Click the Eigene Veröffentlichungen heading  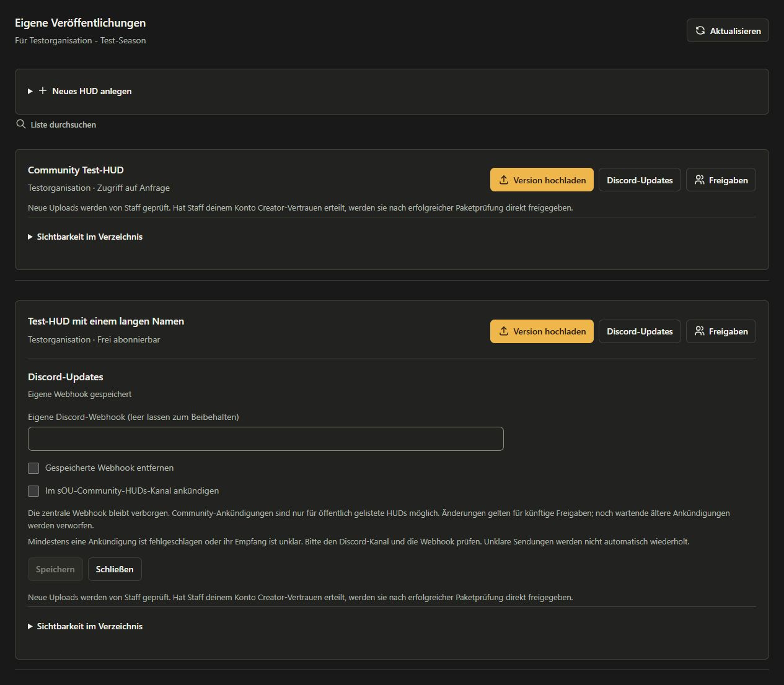tap(81, 23)
